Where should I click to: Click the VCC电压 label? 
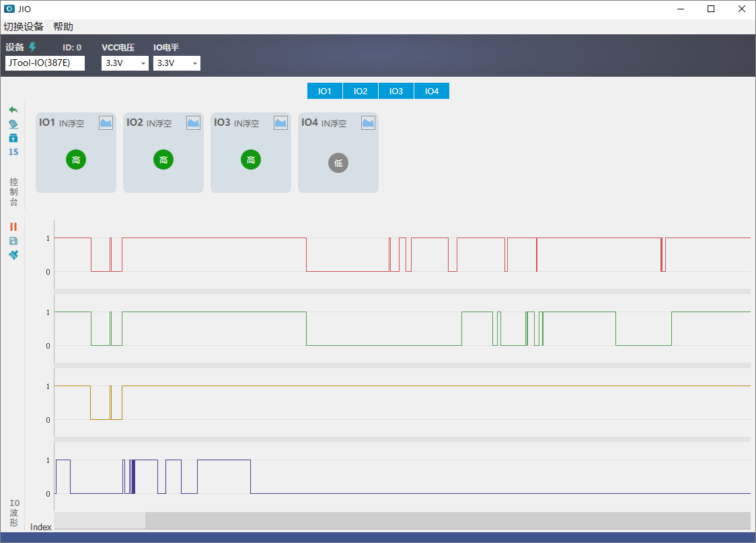coord(118,47)
